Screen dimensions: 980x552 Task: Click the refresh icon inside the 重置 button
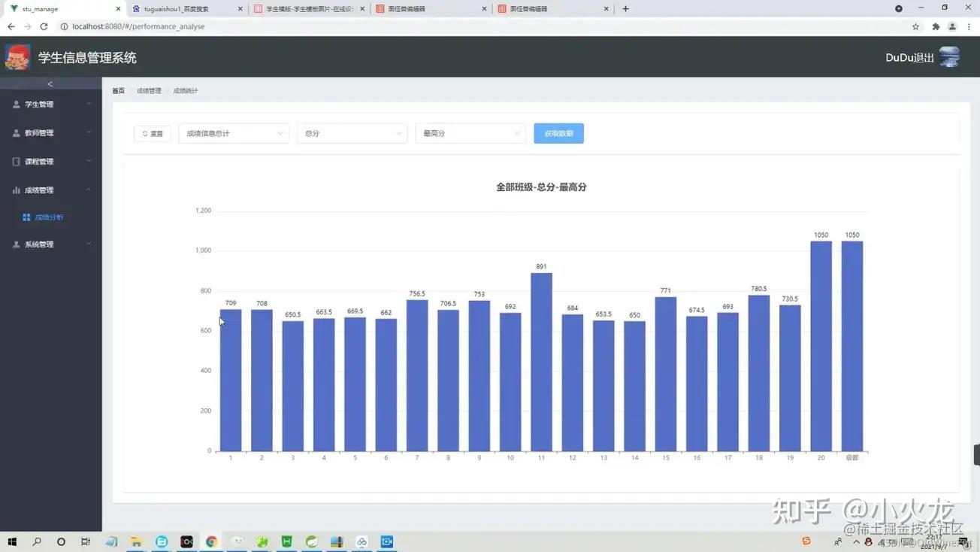coord(146,133)
